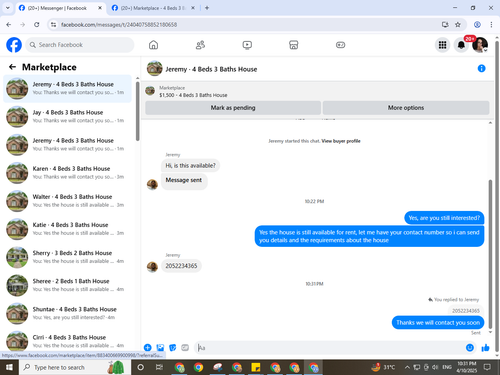This screenshot has width=500, height=375.
Task: Click 'Thanks we will contact you soon' bubble
Action: [438, 322]
